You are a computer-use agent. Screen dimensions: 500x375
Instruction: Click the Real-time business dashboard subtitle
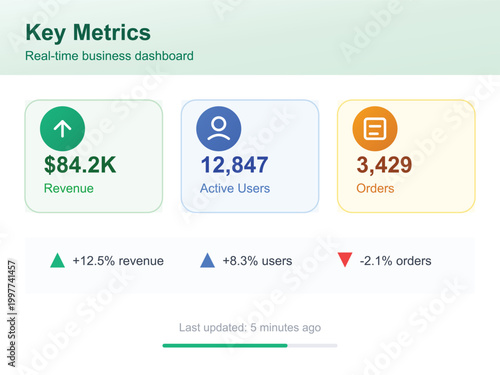click(x=109, y=56)
